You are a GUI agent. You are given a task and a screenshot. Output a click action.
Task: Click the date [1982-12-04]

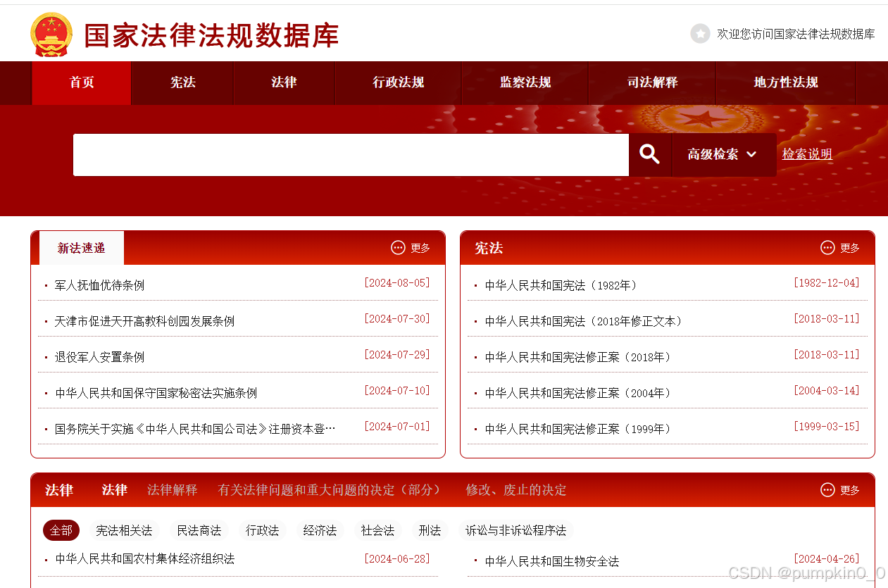827,283
